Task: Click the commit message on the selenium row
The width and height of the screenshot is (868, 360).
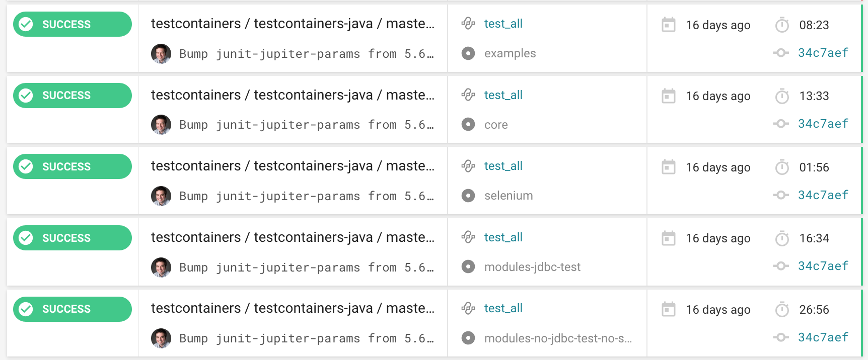Action: [x=306, y=196]
